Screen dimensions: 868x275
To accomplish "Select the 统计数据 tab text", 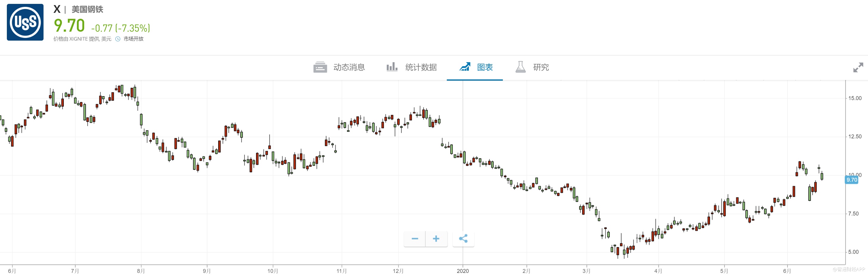I will [x=421, y=67].
